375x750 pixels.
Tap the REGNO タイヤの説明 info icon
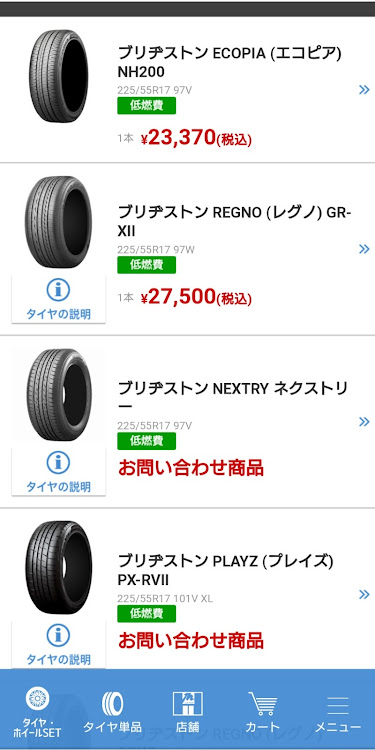point(58,290)
